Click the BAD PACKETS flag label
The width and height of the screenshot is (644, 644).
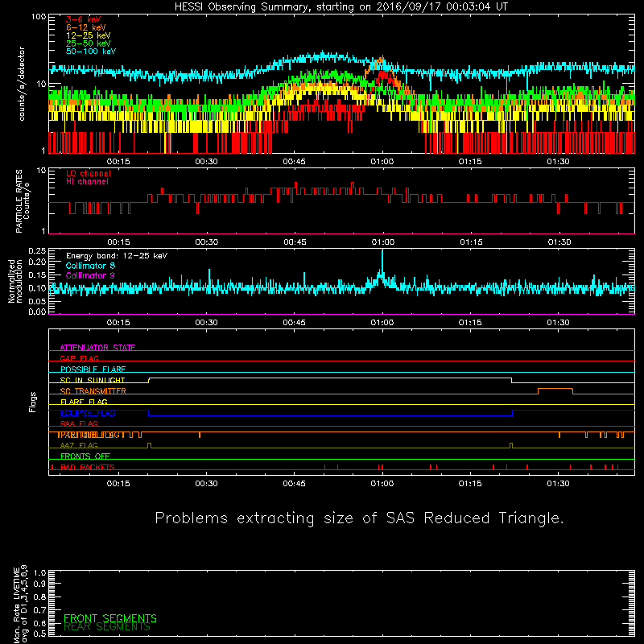88,467
